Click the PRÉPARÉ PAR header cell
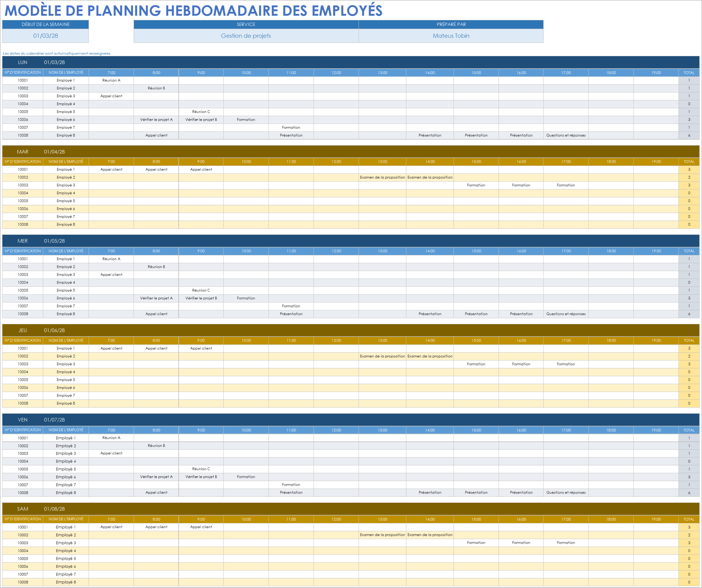Screen dimensions: 702x588 [451, 24]
